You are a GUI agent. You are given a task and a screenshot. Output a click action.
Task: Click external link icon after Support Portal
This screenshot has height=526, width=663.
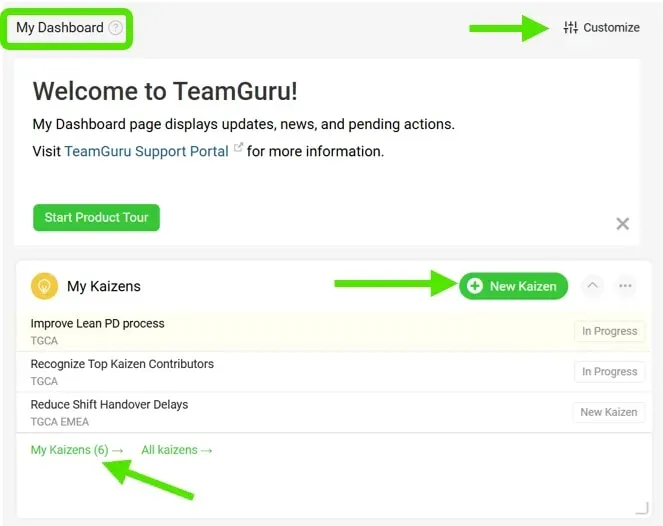[238, 148]
